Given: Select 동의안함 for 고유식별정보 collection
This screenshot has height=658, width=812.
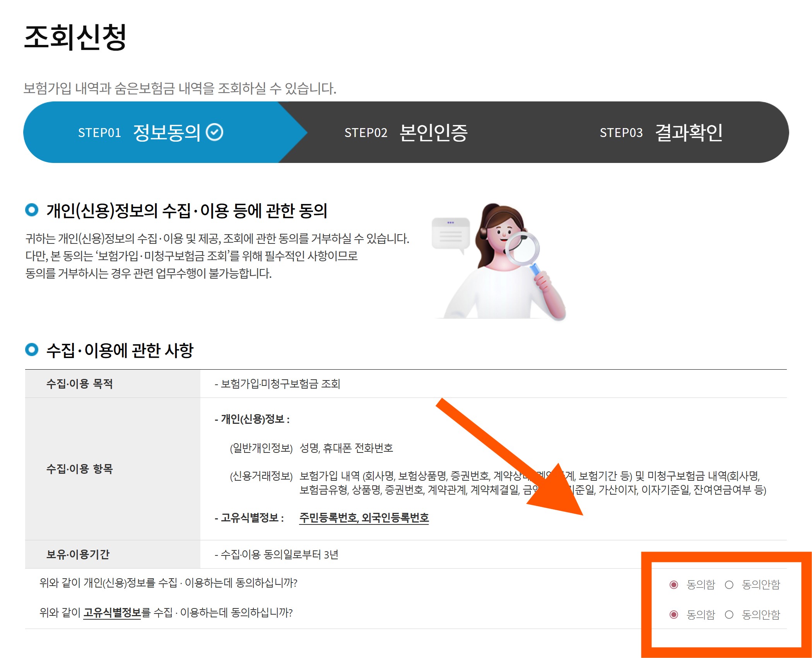Looking at the screenshot, I should 729,614.
